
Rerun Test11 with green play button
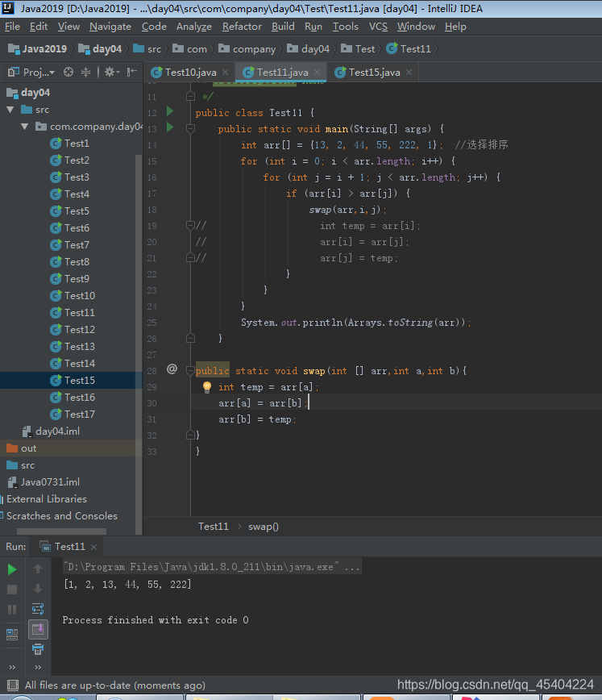[12, 569]
